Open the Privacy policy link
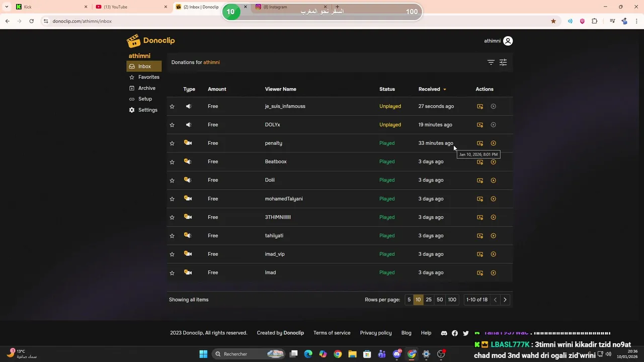Viewport: 644px width, 362px height. pos(376,333)
